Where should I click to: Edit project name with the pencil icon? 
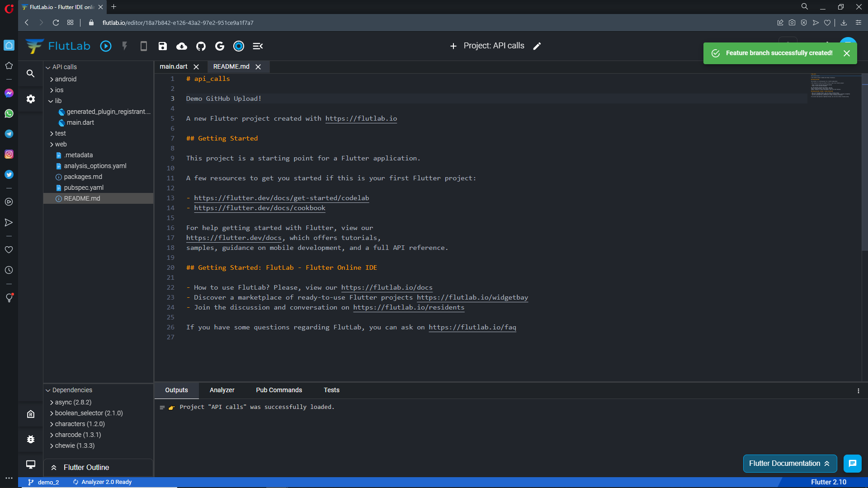tap(537, 46)
